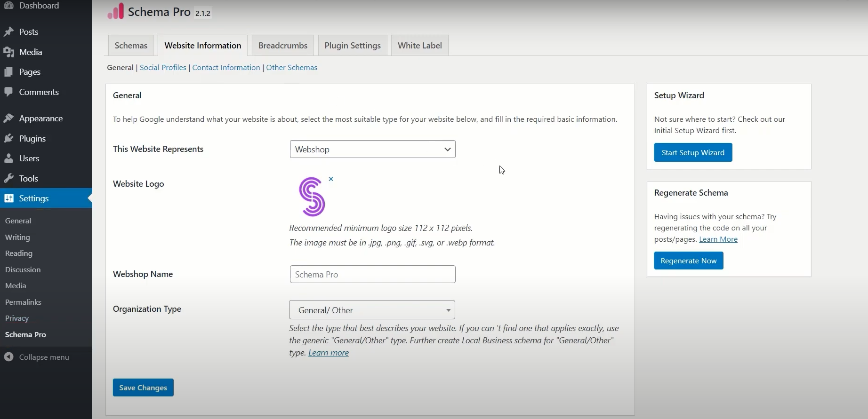Click the Tools wrench icon
The height and width of the screenshot is (419, 868).
coord(8,179)
